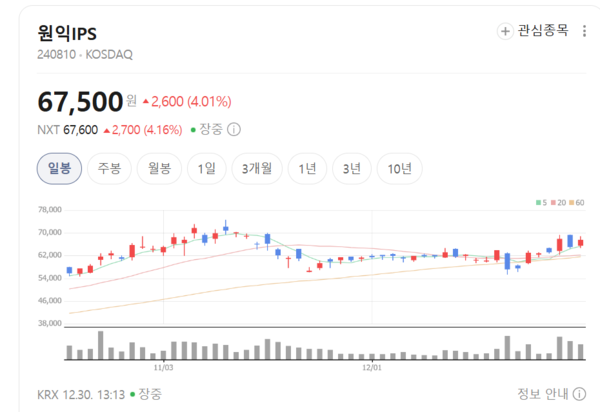600x412 pixels.
Task: Select the 1년 range button
Action: coord(307,169)
